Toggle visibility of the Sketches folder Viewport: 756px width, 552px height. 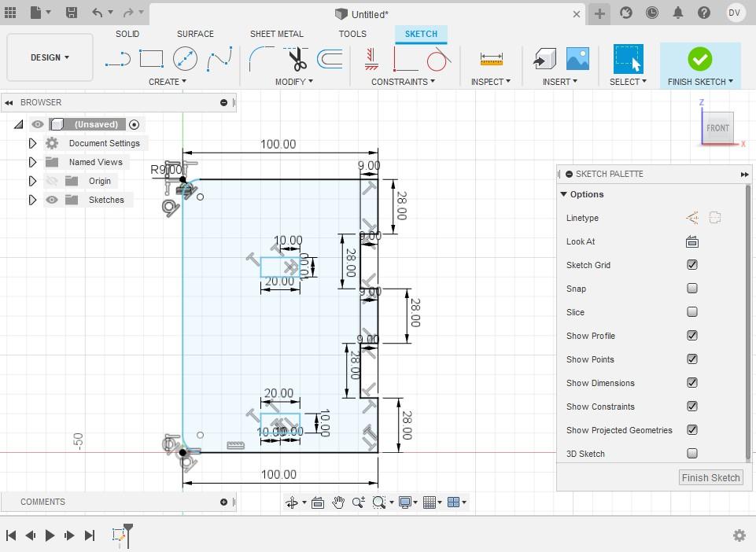pyautogui.click(x=52, y=200)
